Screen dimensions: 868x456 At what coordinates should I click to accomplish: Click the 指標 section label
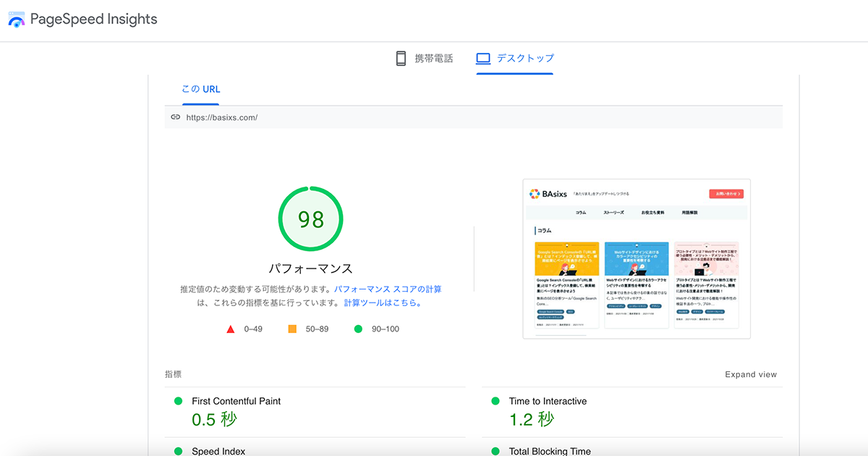click(173, 375)
